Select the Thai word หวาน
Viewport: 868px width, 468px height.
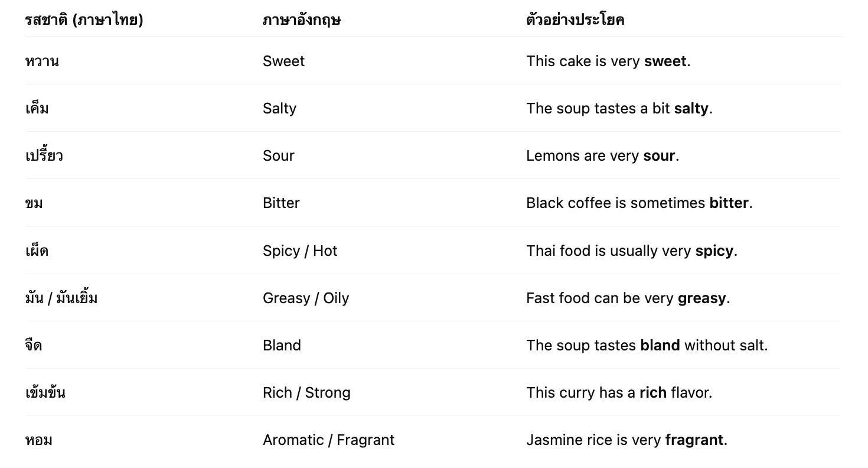(42, 61)
